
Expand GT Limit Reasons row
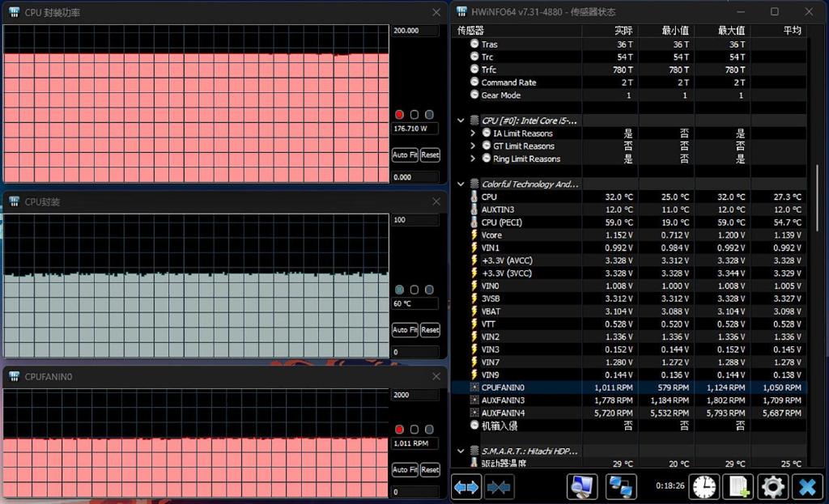click(x=473, y=146)
